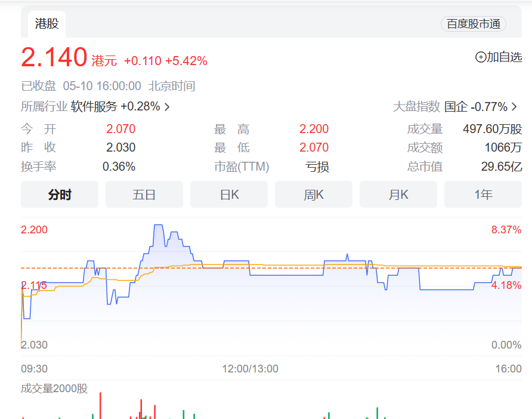
Task: Switch to the 周K chart tab
Action: (x=314, y=195)
